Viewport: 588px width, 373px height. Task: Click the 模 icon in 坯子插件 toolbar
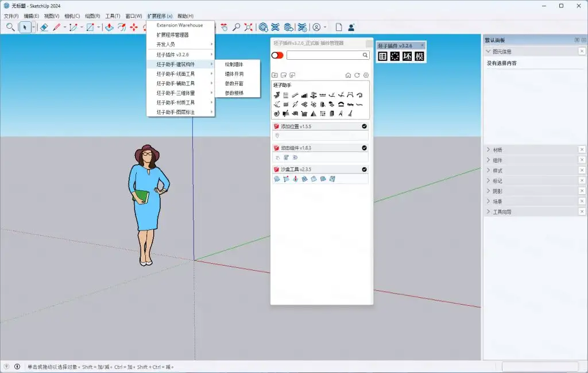pyautogui.click(x=419, y=56)
